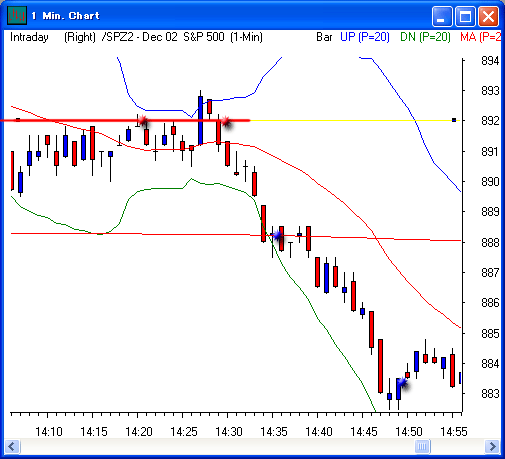Click the /SPZ2 - Dec 02 S&P 500 symbol text
The width and height of the screenshot is (505, 459).
163,37
